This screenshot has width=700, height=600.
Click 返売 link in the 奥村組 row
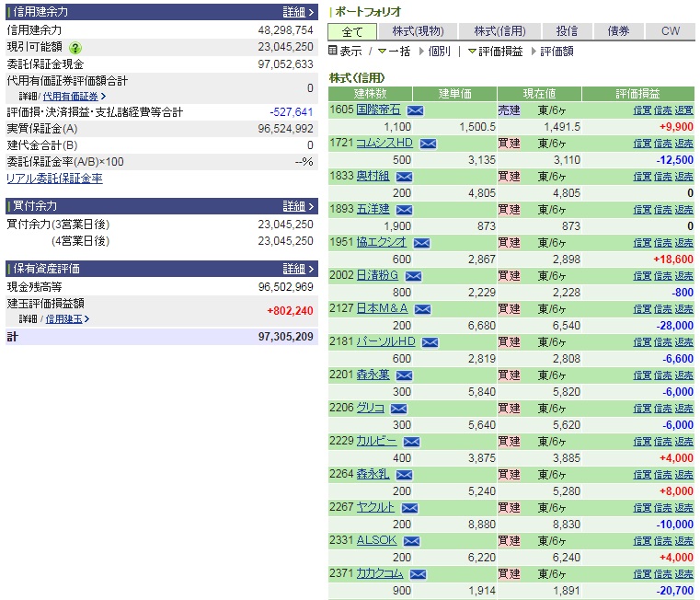(x=684, y=176)
